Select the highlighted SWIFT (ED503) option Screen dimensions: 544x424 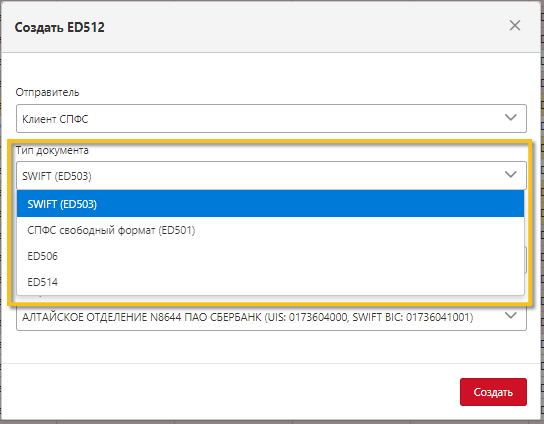pos(270,204)
